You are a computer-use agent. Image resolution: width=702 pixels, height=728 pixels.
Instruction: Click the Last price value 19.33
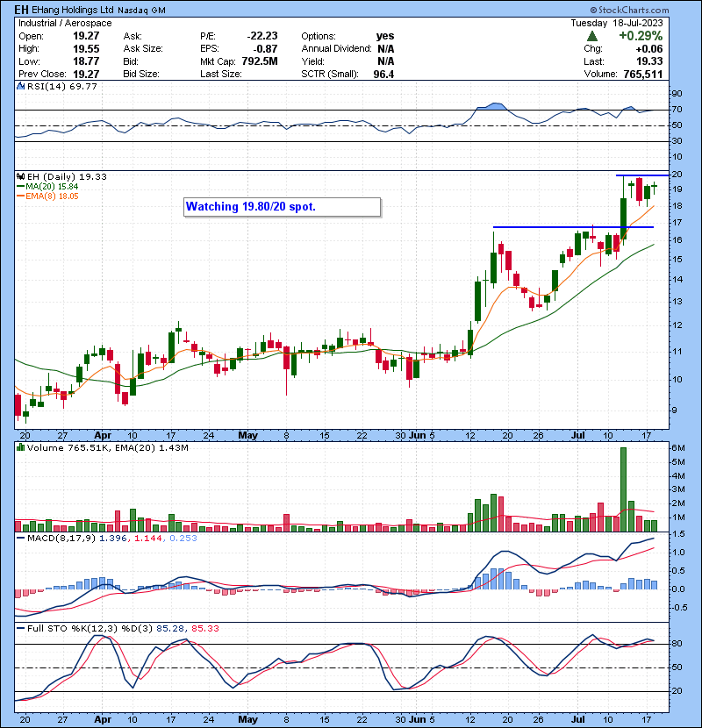pos(649,61)
